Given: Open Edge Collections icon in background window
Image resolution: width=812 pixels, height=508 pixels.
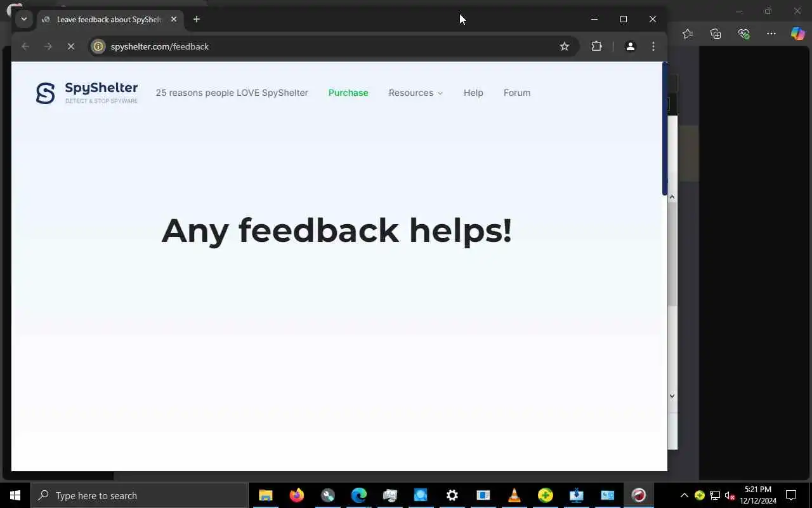Looking at the screenshot, I should pyautogui.click(x=716, y=34).
